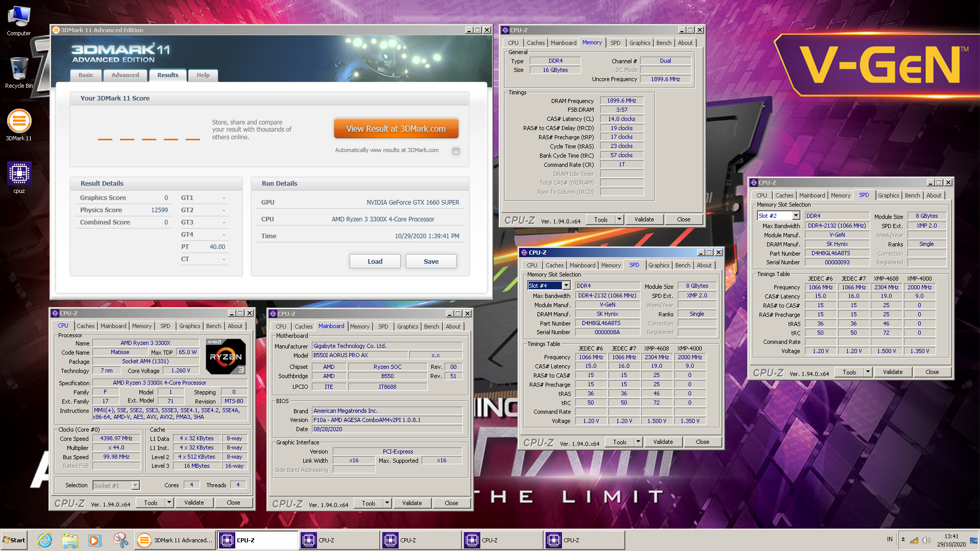Expand the Tools arrow in the Slot #4 SPD window
This screenshot has height=551, width=980.
coord(638,442)
